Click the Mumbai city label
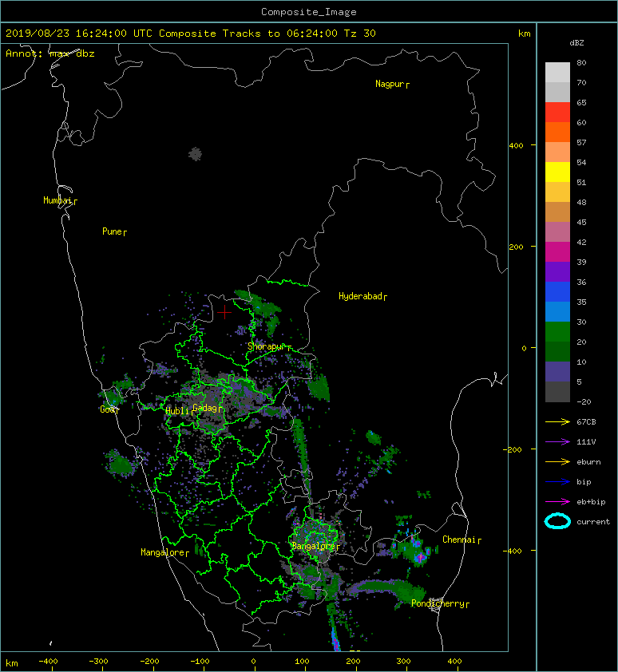618x672 pixels. click(x=57, y=200)
